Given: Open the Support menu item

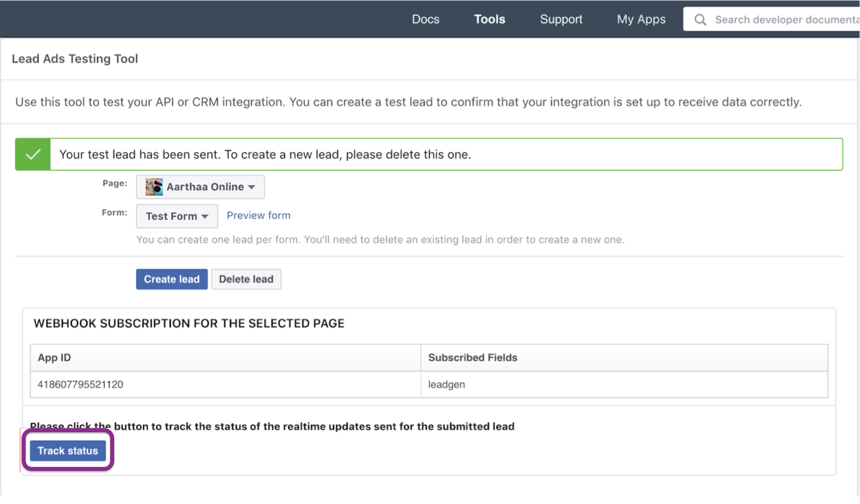Looking at the screenshot, I should click(561, 19).
